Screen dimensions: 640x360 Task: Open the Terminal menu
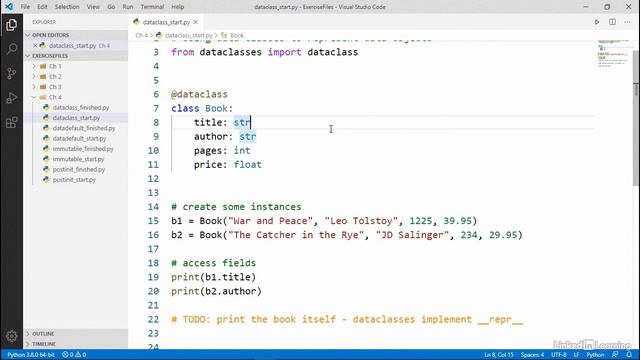click(152, 7)
